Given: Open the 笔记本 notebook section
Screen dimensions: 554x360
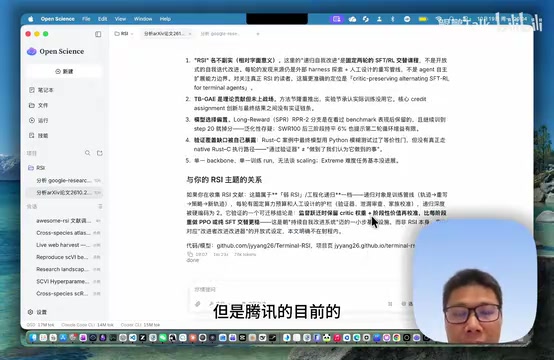Looking at the screenshot, I should [41, 90].
